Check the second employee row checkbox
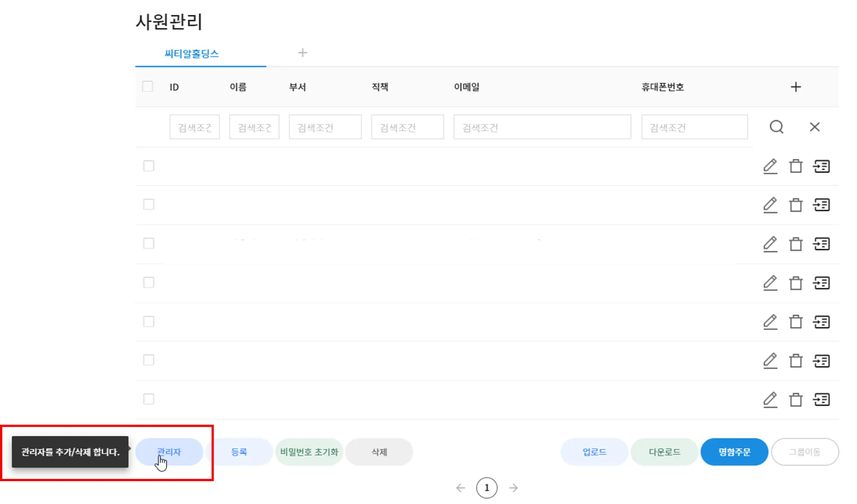The image size is (857, 504). click(x=148, y=204)
